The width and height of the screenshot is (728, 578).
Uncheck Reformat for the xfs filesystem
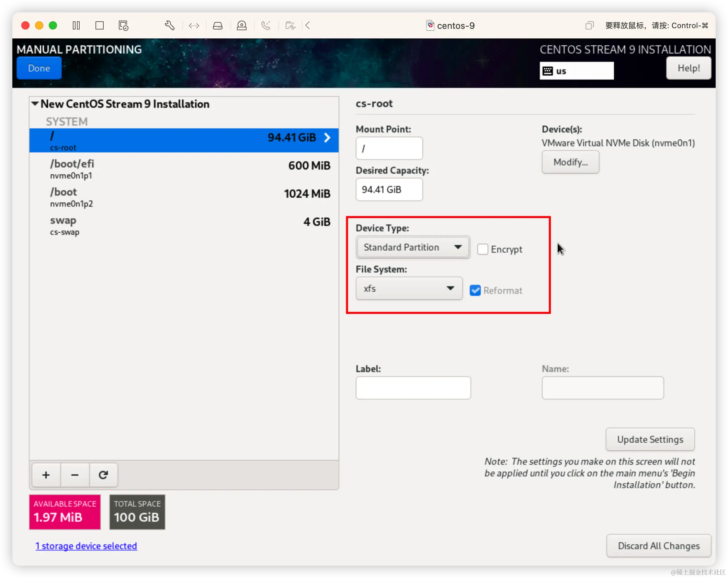(x=475, y=290)
